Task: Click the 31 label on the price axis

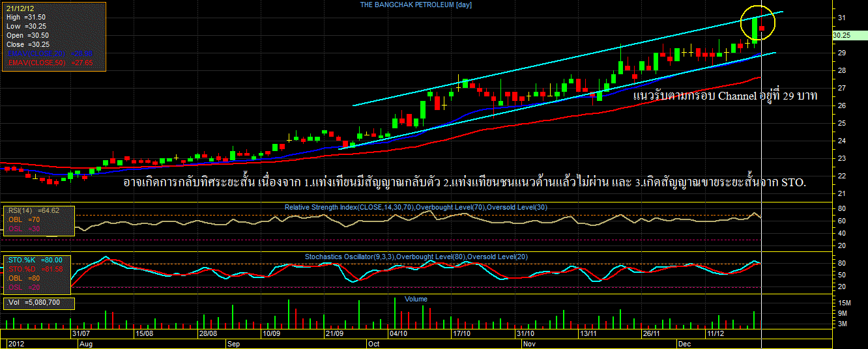Action: click(842, 18)
